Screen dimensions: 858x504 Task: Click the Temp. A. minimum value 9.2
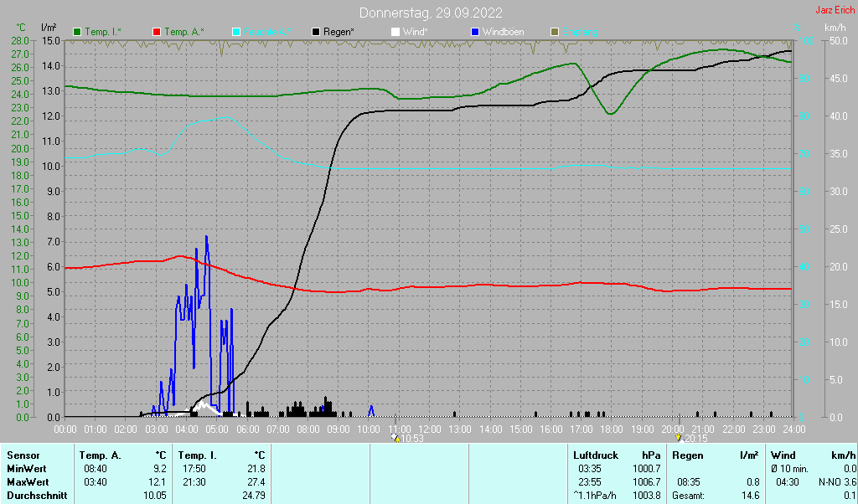pyautogui.click(x=160, y=469)
